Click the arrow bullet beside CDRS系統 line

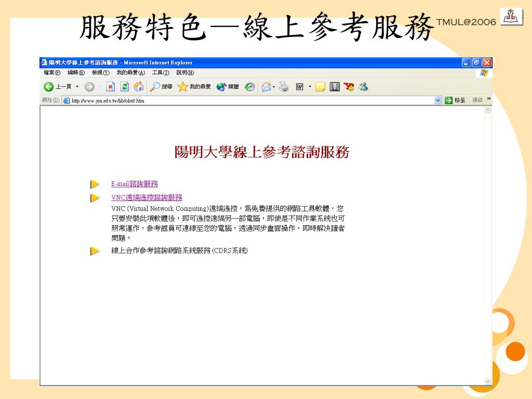pyautogui.click(x=95, y=251)
